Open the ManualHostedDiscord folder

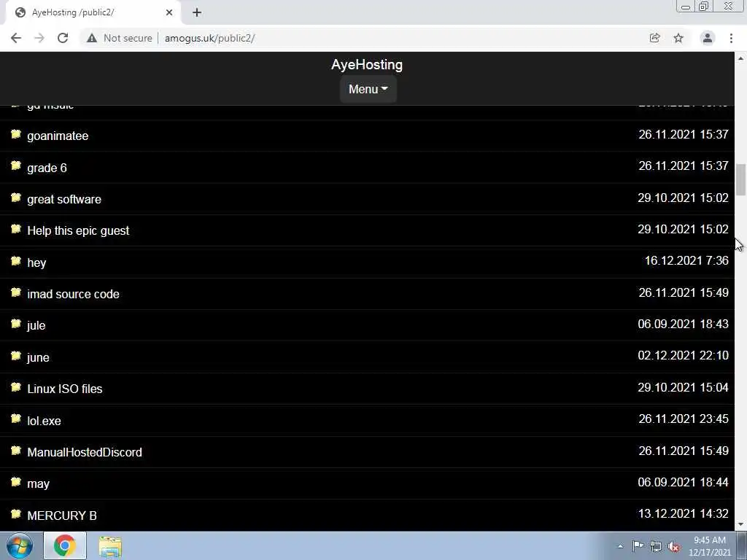coord(85,452)
